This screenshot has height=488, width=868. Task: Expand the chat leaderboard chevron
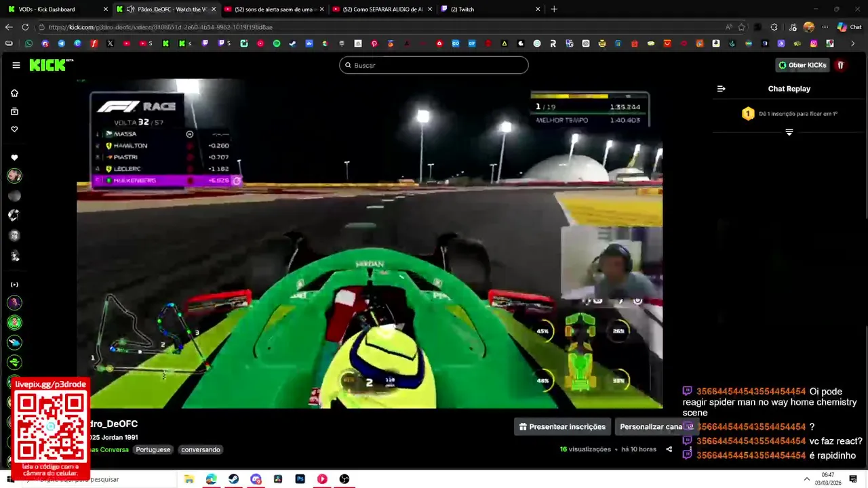click(x=789, y=132)
